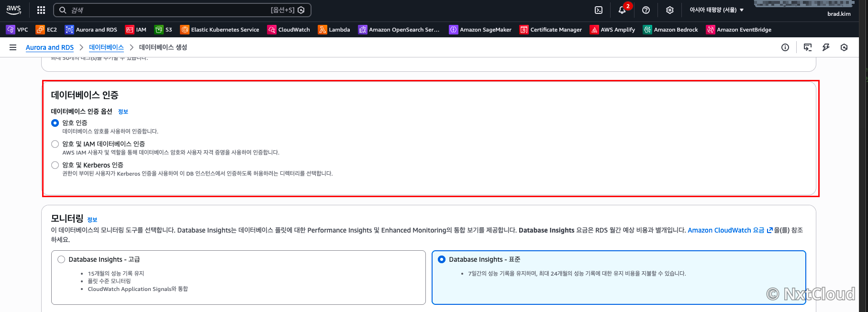This screenshot has width=868, height=312.
Task: Select 암호 및 IAM 데이터베이스 인증 option
Action: coord(55,144)
